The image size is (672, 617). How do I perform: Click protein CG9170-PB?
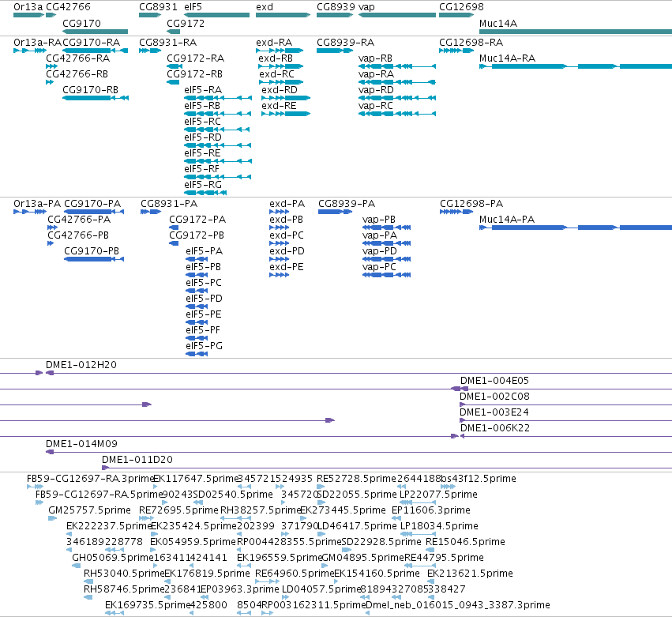94,259
